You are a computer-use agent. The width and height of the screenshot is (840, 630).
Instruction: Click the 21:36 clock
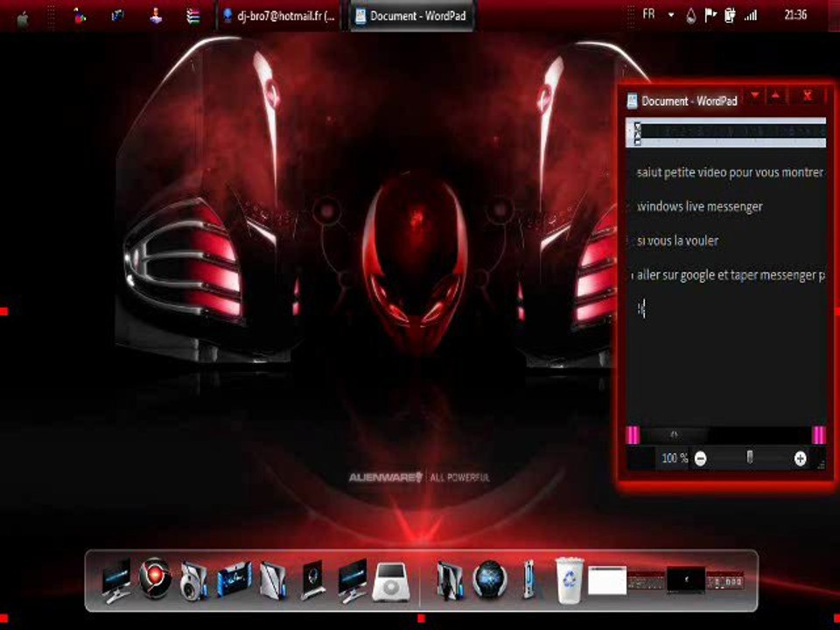(x=795, y=15)
